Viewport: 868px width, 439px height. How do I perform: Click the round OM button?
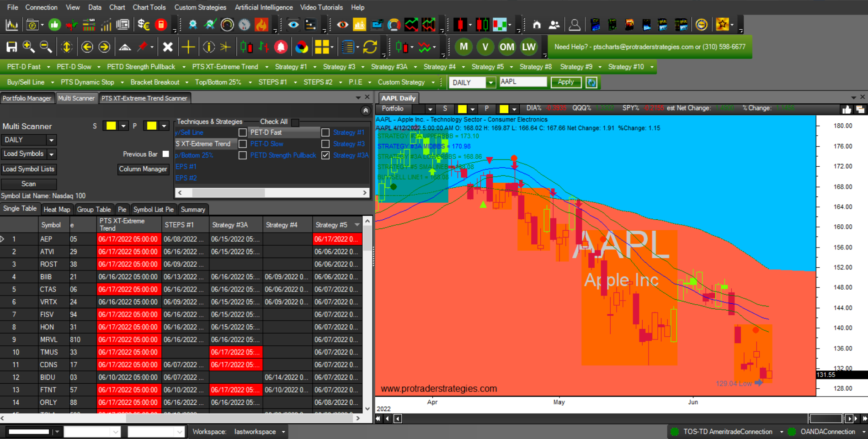tap(507, 47)
